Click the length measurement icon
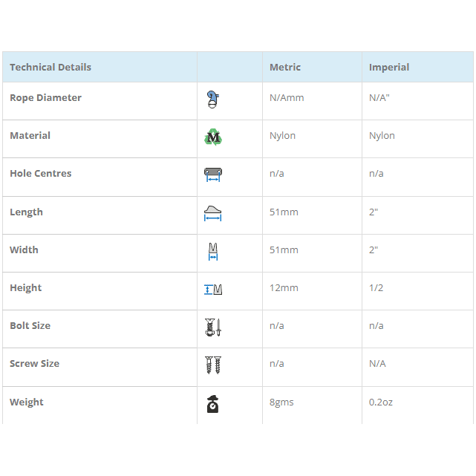 (213, 213)
